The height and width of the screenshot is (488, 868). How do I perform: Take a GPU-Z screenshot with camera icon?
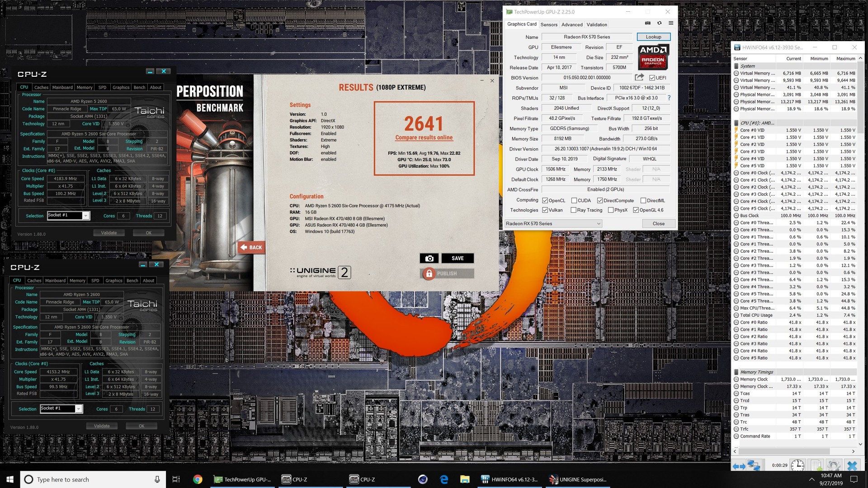pos(647,23)
